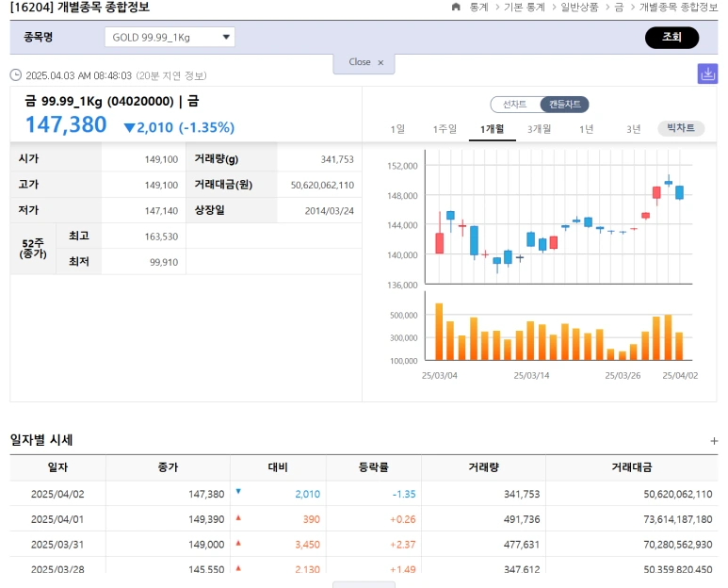This screenshot has height=588, width=728.
Task: Click the 등락률 column header
Action: pos(374,467)
